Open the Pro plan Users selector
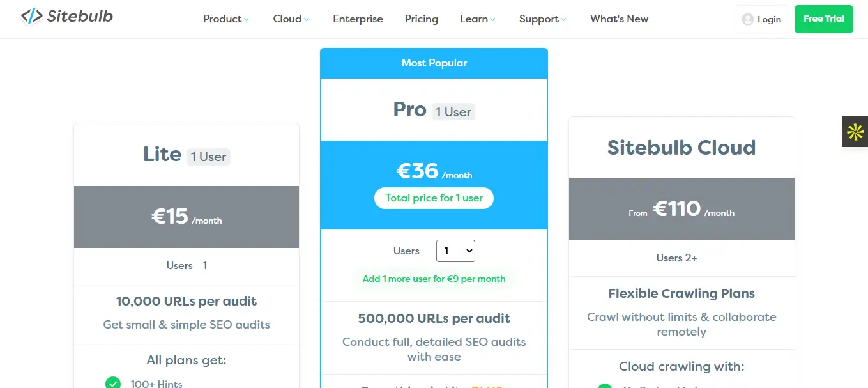The height and width of the screenshot is (388, 868). (455, 251)
